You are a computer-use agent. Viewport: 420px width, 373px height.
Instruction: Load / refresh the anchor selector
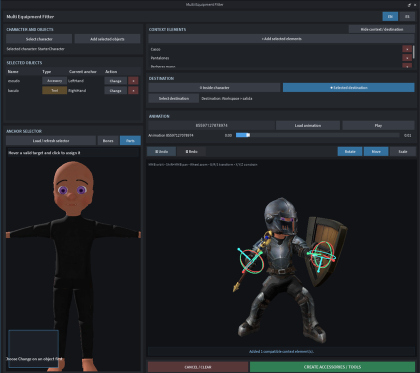click(x=51, y=141)
